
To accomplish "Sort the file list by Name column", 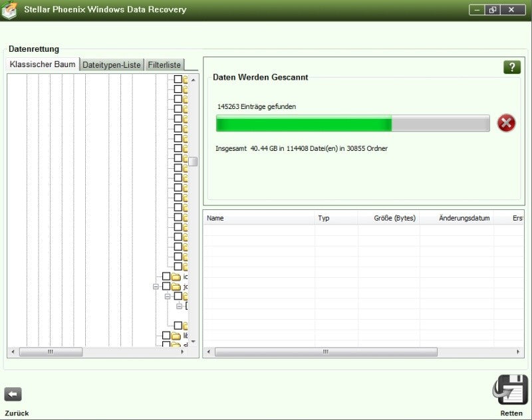I will [259, 218].
